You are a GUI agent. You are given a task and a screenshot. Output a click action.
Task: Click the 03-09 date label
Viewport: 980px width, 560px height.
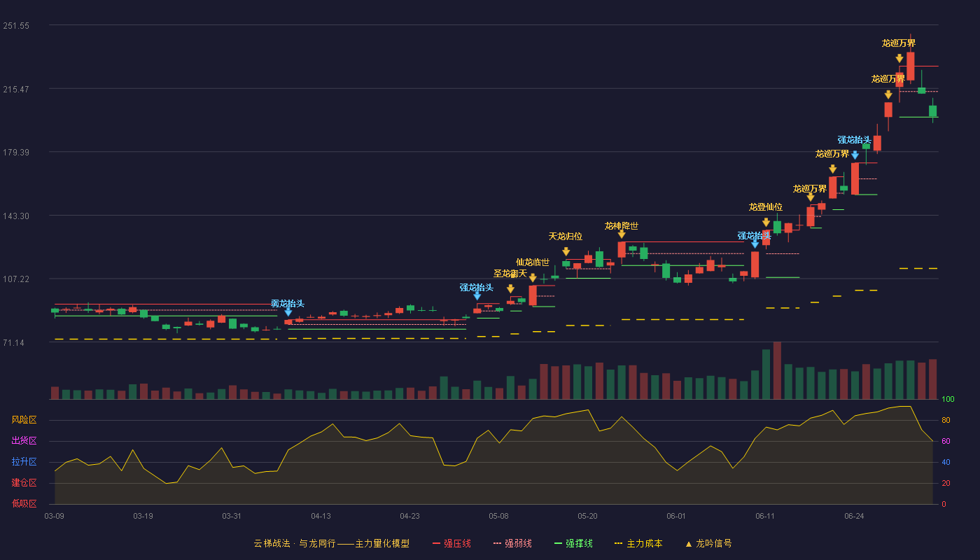55,516
